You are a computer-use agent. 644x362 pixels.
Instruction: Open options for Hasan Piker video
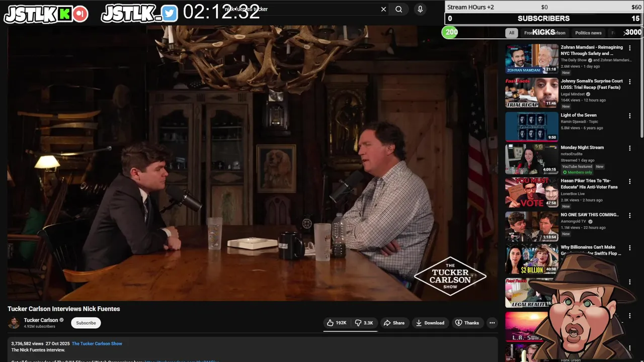click(x=629, y=181)
